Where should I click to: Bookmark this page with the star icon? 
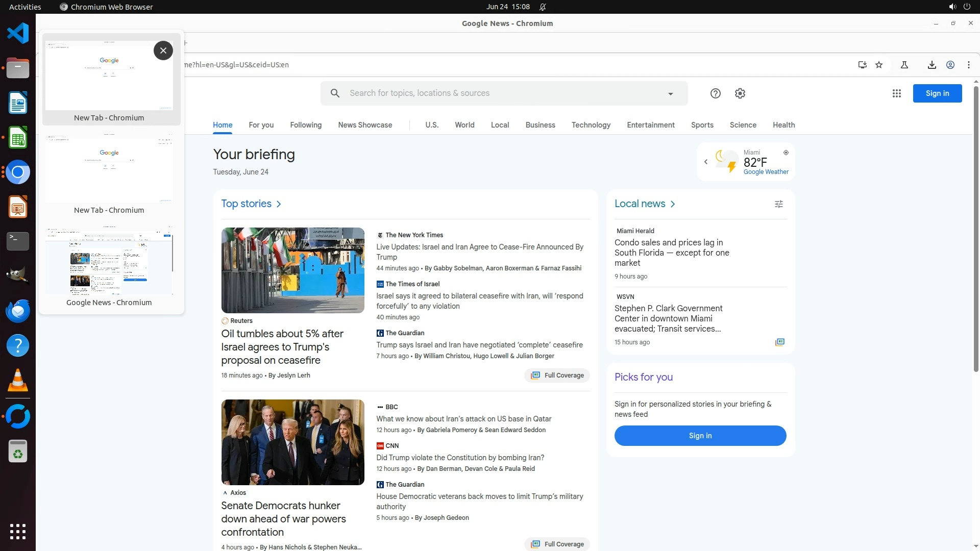[x=878, y=65]
